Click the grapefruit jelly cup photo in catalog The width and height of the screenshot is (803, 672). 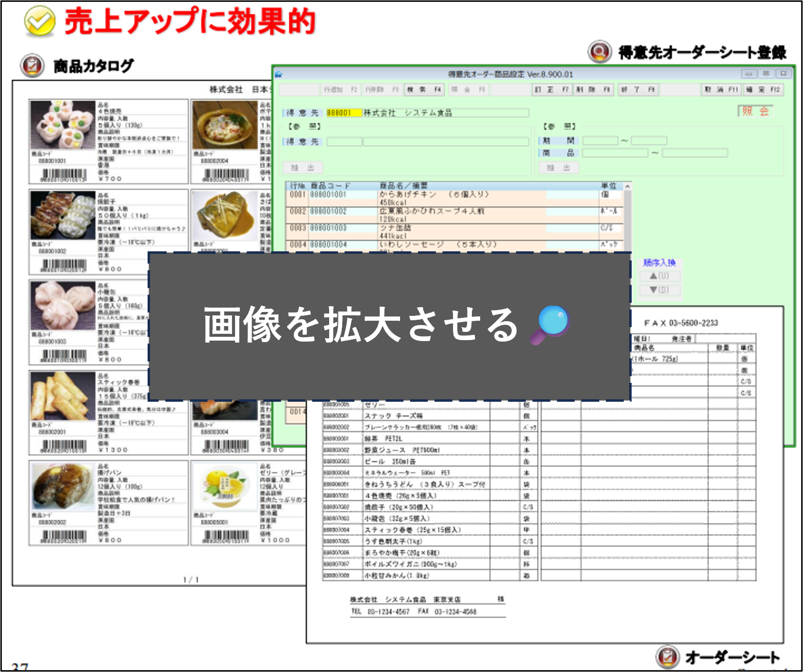click(225, 486)
